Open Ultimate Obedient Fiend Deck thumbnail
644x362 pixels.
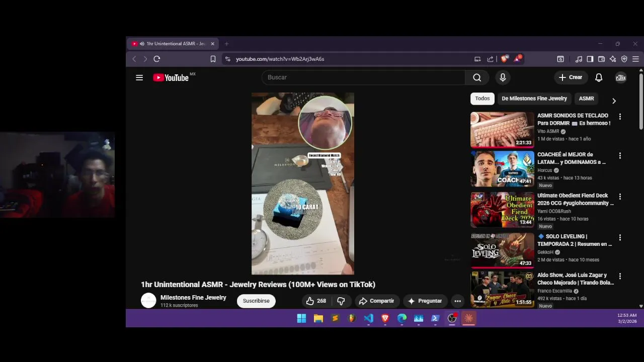click(502, 210)
